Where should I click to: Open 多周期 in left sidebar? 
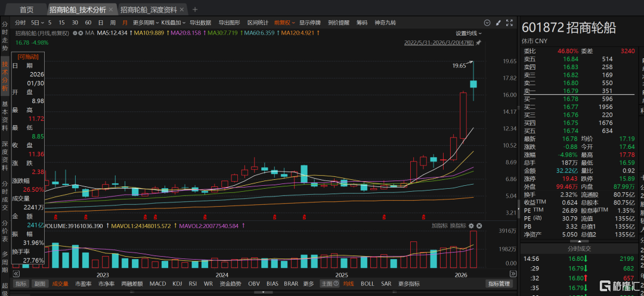tap(5, 263)
